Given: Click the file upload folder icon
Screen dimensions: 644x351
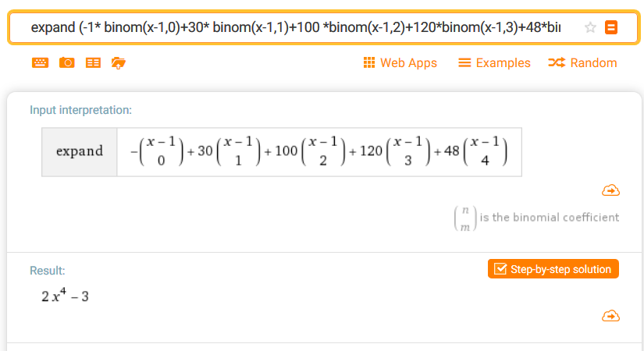Looking at the screenshot, I should point(119,63).
